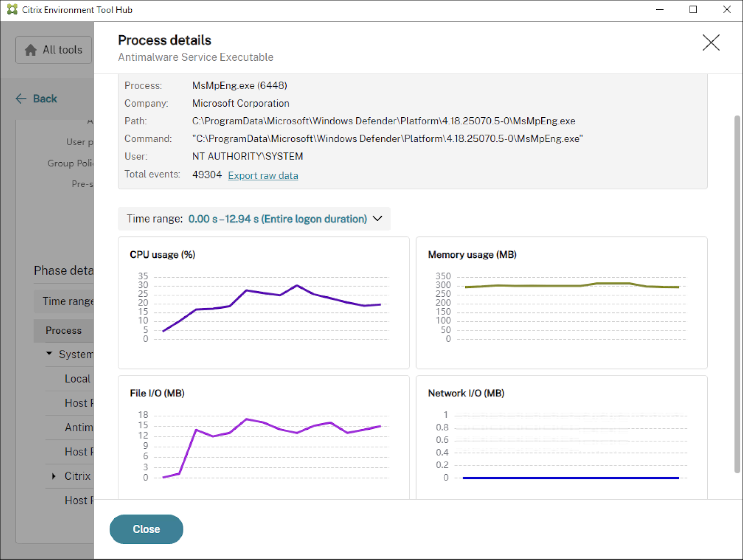Select the Local item in process tree
Screen dimensions: 743x560
tap(77, 379)
